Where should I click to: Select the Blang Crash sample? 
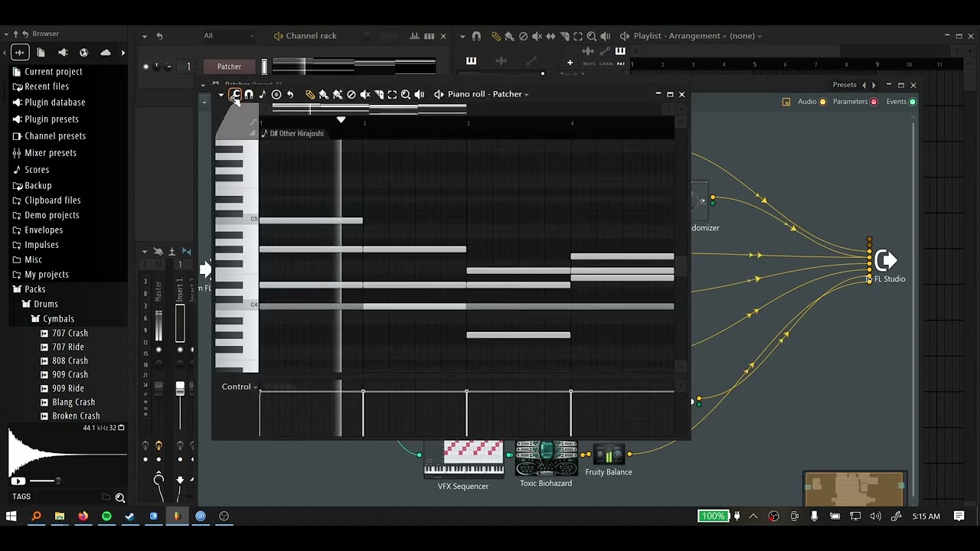(x=67, y=403)
